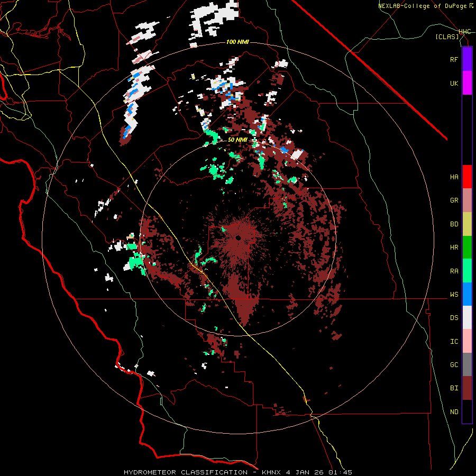Select the WS blue legend swatch
The image size is (476, 476).
[x=467, y=294]
